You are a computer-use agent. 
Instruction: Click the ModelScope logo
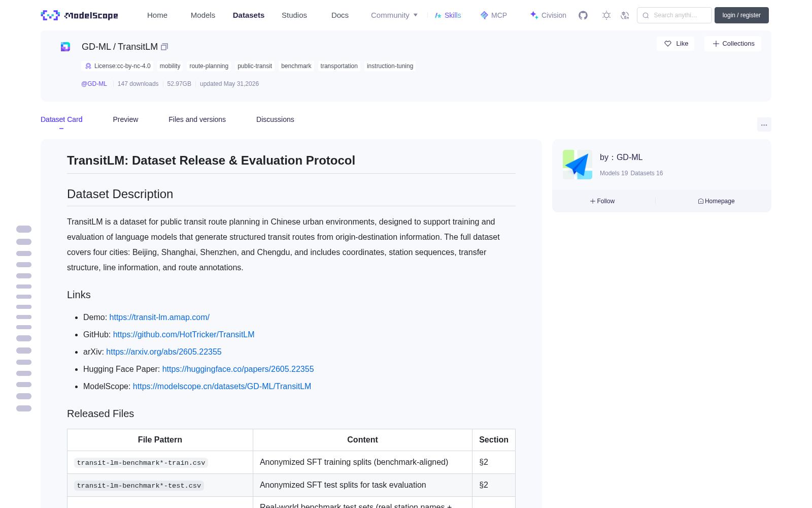(80, 15)
